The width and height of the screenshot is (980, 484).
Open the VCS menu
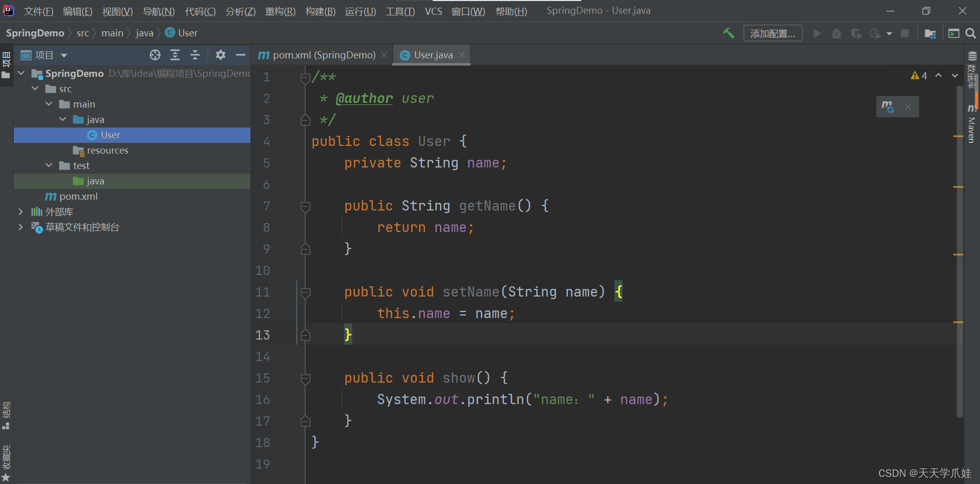pos(434,11)
